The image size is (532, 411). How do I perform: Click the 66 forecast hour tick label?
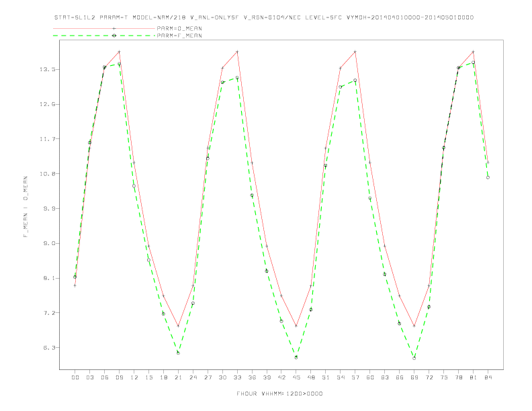tap(400, 377)
